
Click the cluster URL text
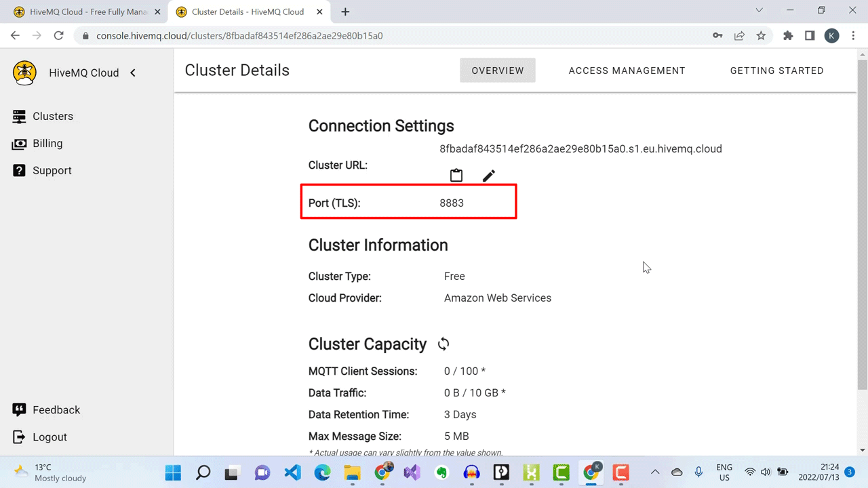tap(580, 149)
